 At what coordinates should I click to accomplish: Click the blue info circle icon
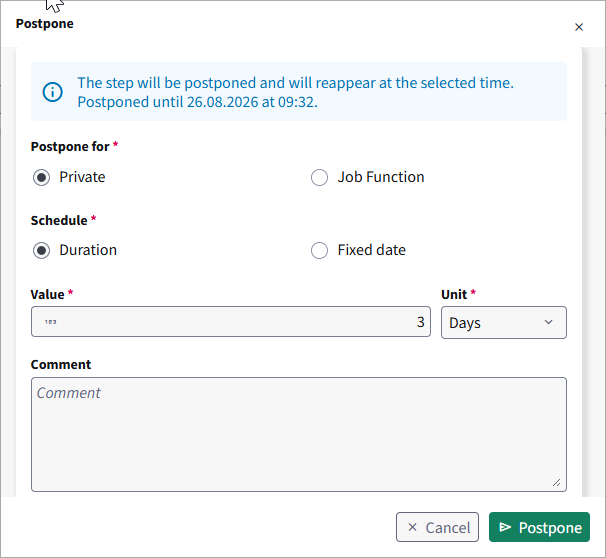point(53,92)
